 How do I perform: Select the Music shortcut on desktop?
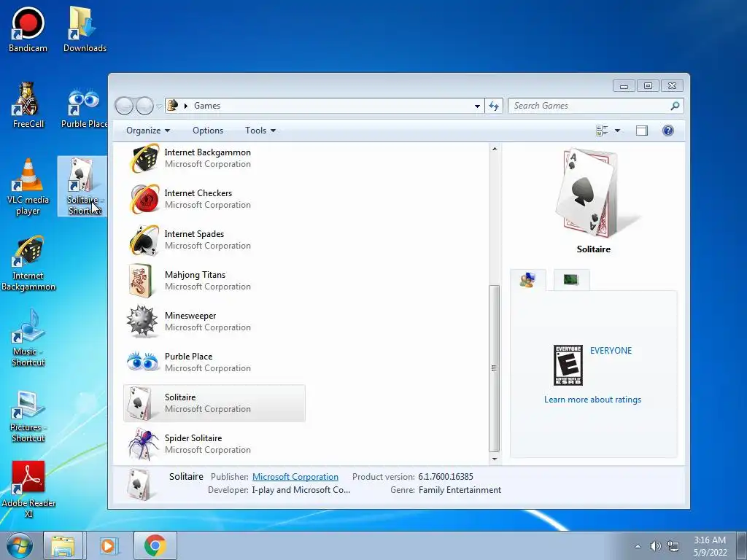coord(28,338)
